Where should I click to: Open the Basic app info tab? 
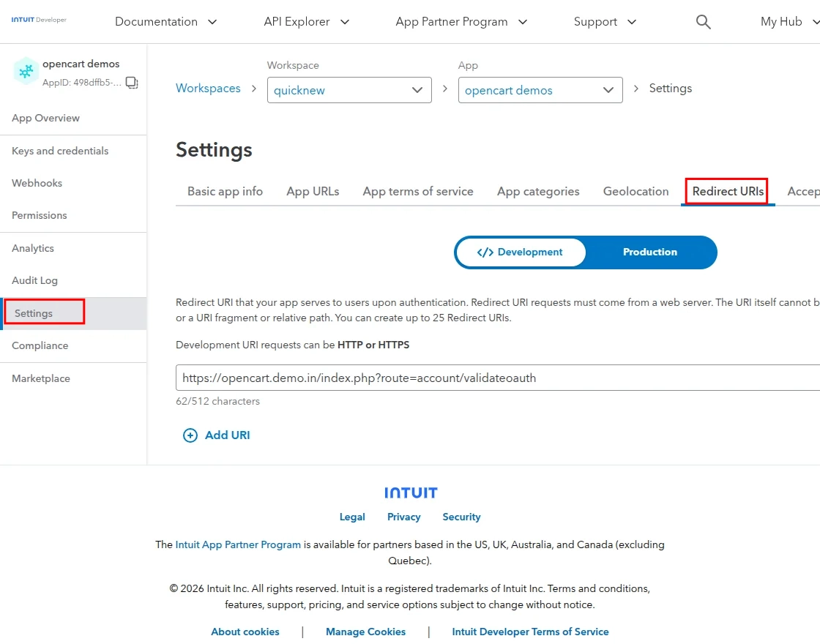225,192
